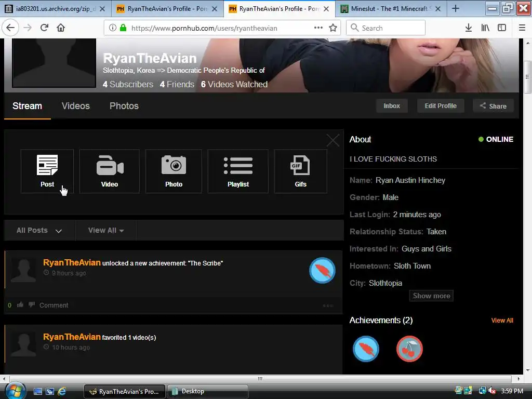532x399 pixels.
Task: Click the Windows Start orb
Action: 15,391
